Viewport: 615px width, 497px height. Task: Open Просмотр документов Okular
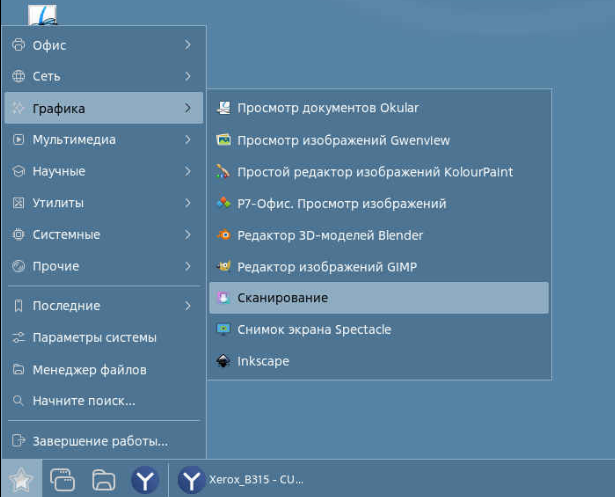coord(379,108)
